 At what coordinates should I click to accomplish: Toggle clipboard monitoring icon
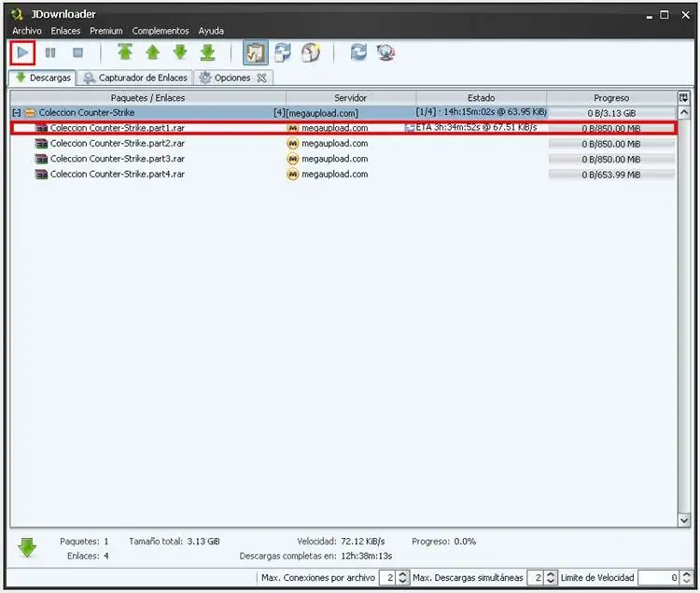[x=256, y=52]
